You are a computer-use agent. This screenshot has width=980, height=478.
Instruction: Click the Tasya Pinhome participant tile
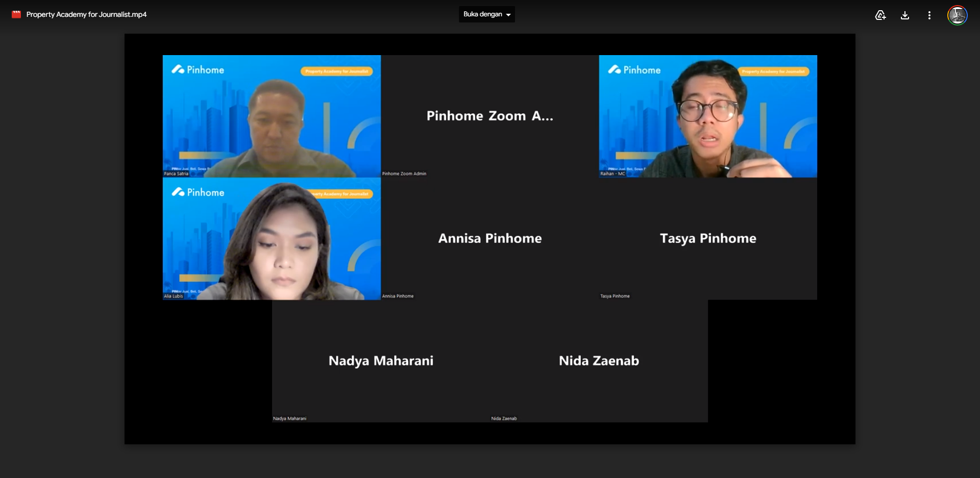[708, 239]
